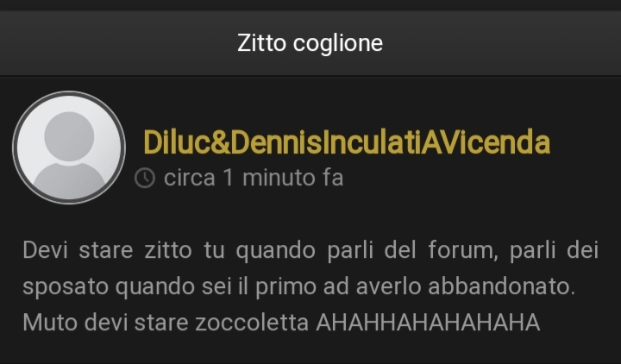Select the grey circular profile picture
The width and height of the screenshot is (621, 364).
[69, 147]
